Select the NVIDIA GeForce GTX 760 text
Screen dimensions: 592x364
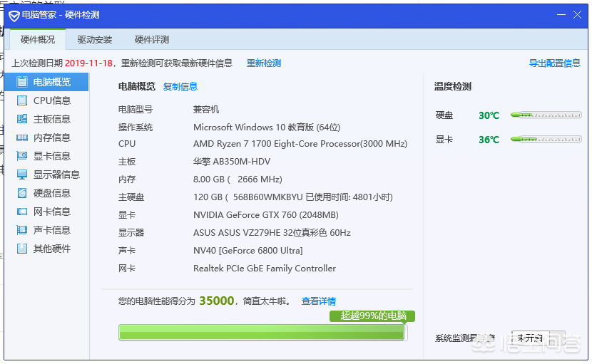(266, 215)
